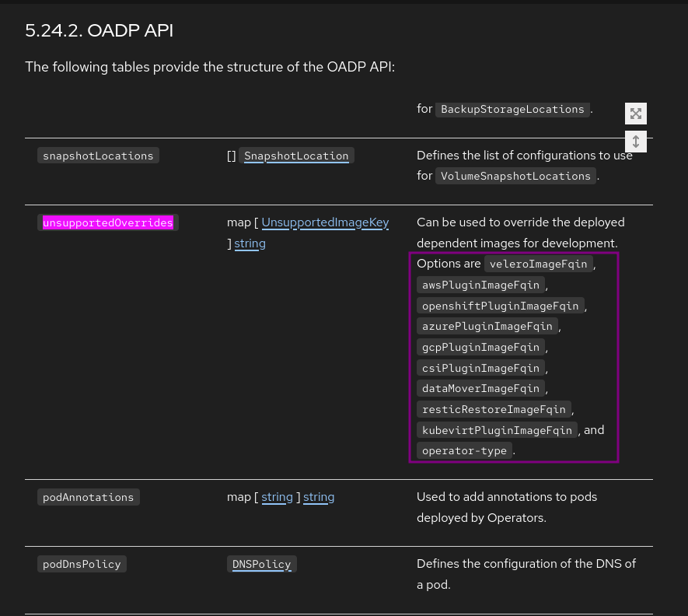Select the operator-type option
688x616 pixels.
pyautogui.click(x=464, y=450)
